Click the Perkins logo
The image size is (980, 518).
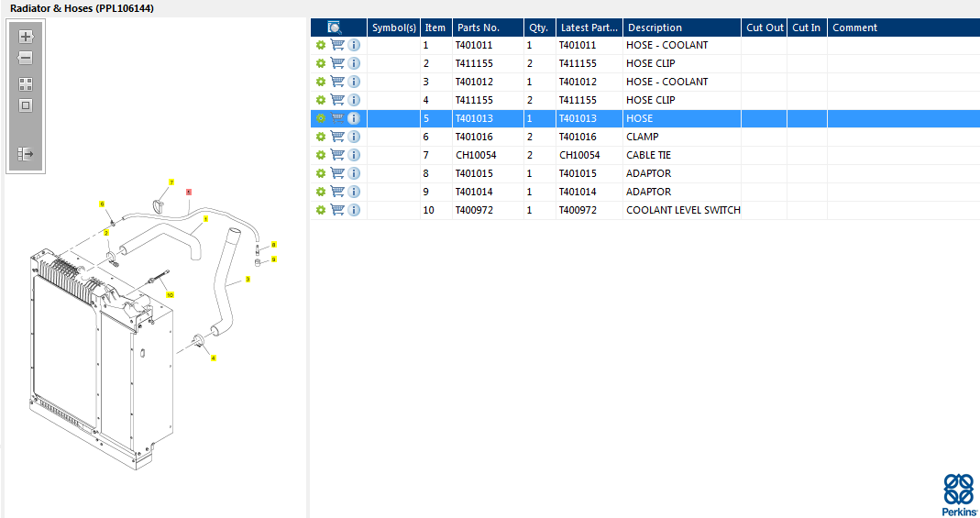tap(959, 495)
